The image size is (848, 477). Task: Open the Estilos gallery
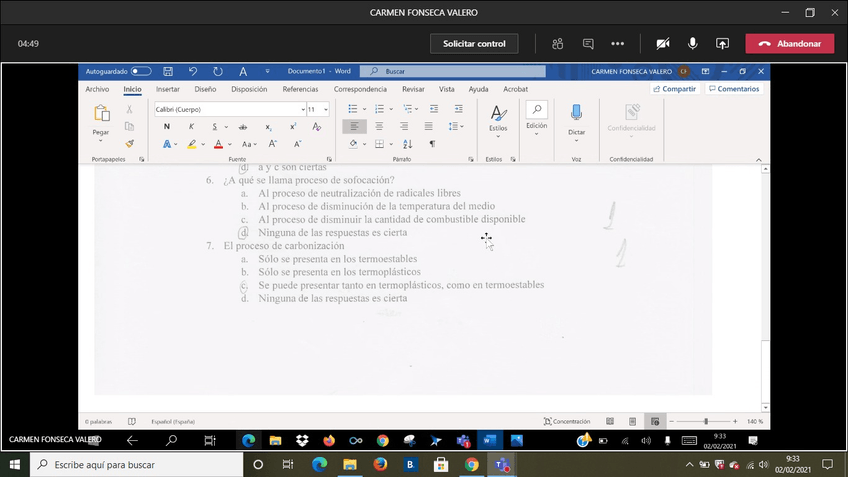tap(498, 118)
